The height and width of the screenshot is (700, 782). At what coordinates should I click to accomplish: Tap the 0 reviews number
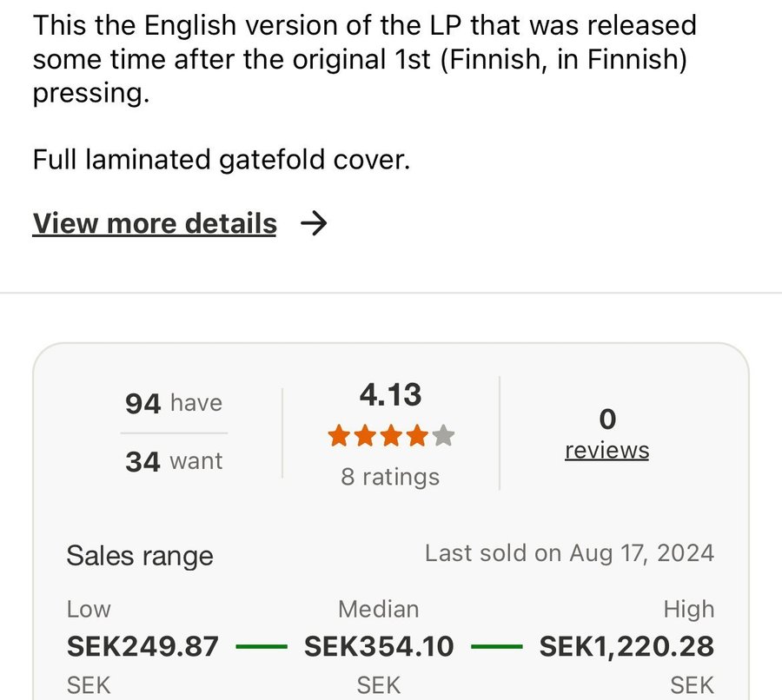click(x=606, y=419)
